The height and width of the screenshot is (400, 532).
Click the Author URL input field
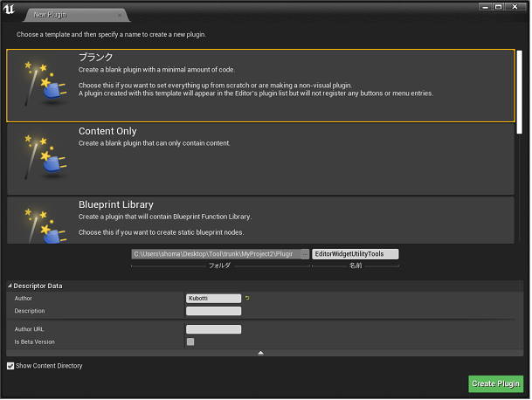point(214,330)
